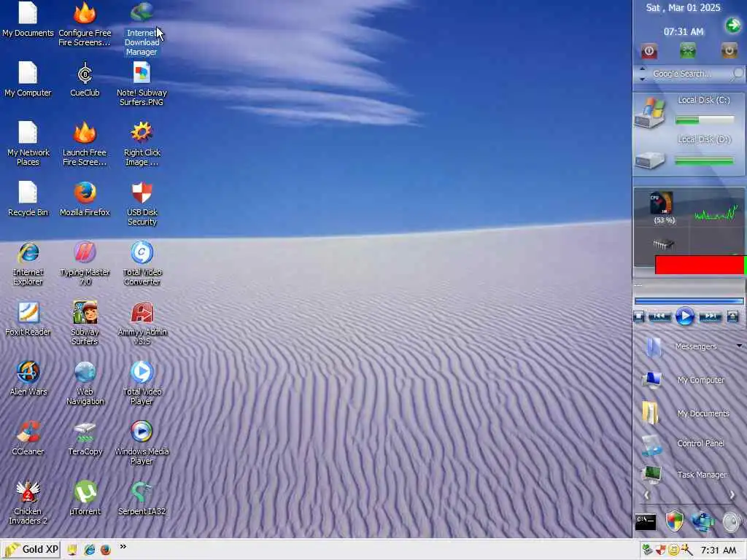
Task: Open Total Video Player icon
Action: [142, 384]
